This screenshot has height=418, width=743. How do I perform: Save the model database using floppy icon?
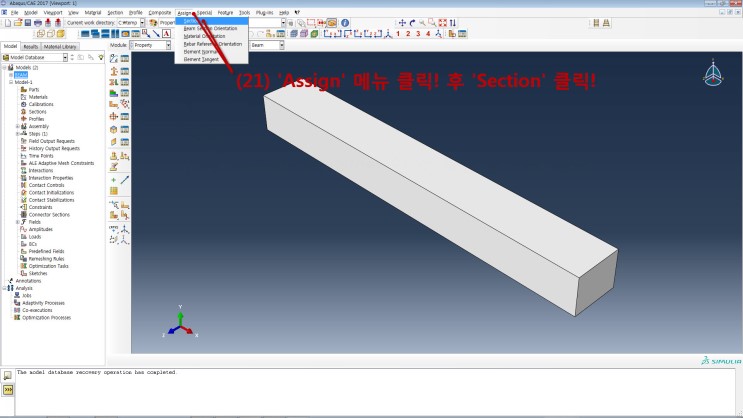tap(27, 23)
